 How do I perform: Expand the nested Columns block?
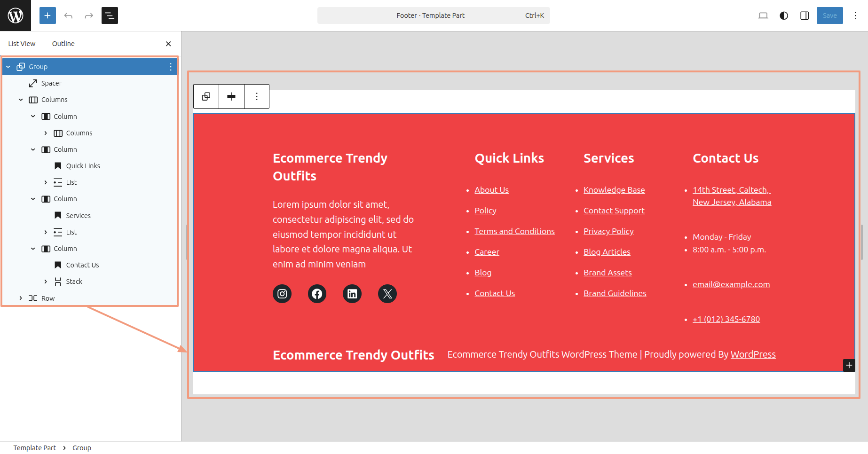pyautogui.click(x=46, y=133)
